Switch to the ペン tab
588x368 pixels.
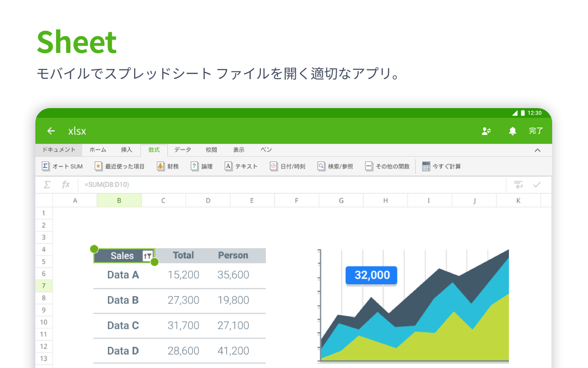[x=266, y=150]
